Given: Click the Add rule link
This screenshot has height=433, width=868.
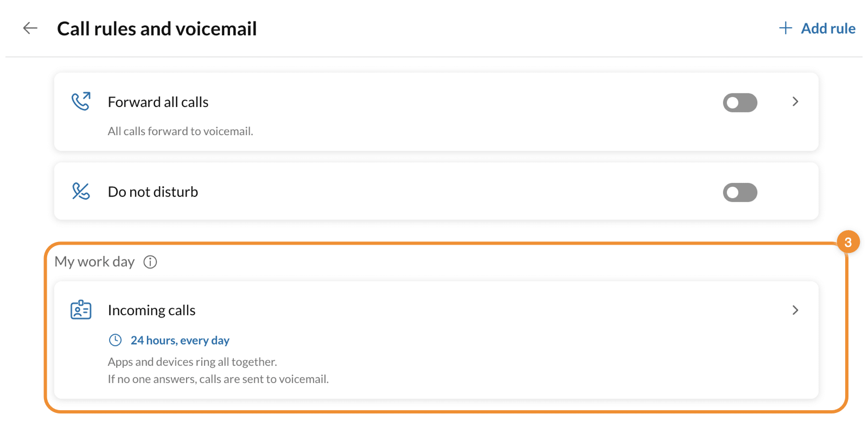Looking at the screenshot, I should click(828, 28).
